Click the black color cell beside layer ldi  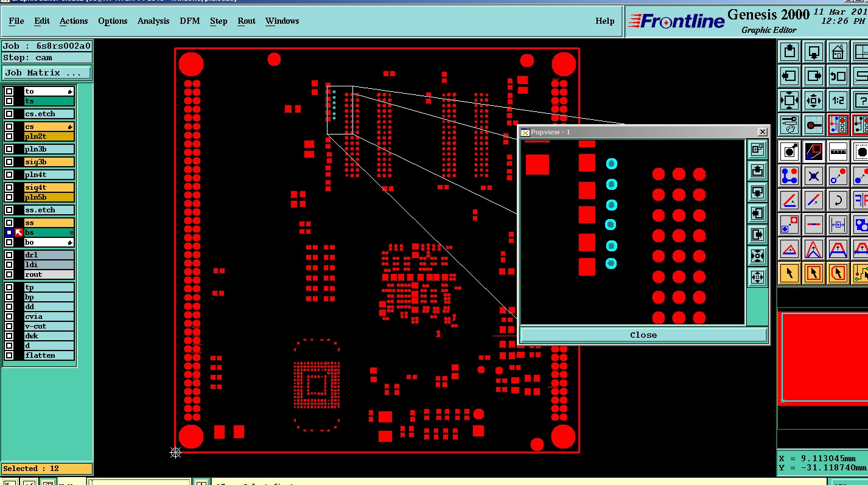pos(19,265)
